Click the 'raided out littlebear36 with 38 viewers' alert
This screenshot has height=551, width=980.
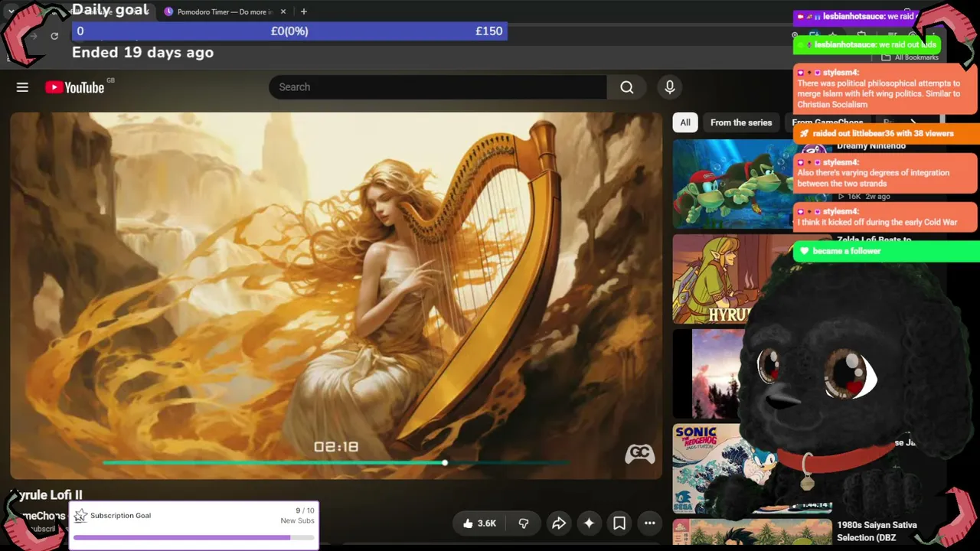886,133
